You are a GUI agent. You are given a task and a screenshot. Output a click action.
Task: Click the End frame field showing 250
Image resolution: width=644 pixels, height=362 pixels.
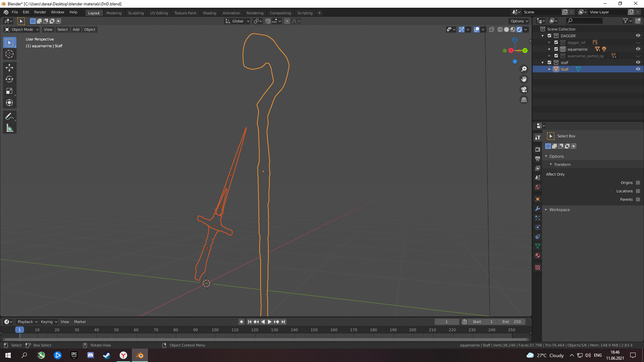coord(512,322)
